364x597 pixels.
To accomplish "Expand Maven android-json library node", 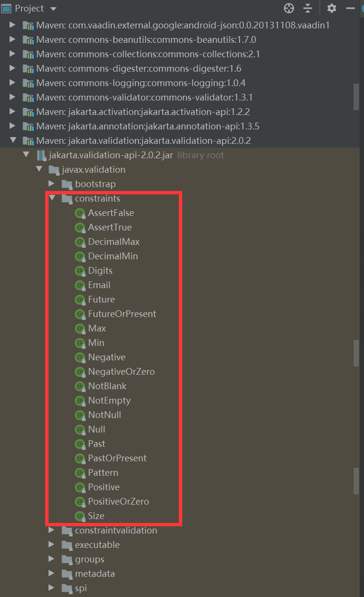I will (13, 25).
